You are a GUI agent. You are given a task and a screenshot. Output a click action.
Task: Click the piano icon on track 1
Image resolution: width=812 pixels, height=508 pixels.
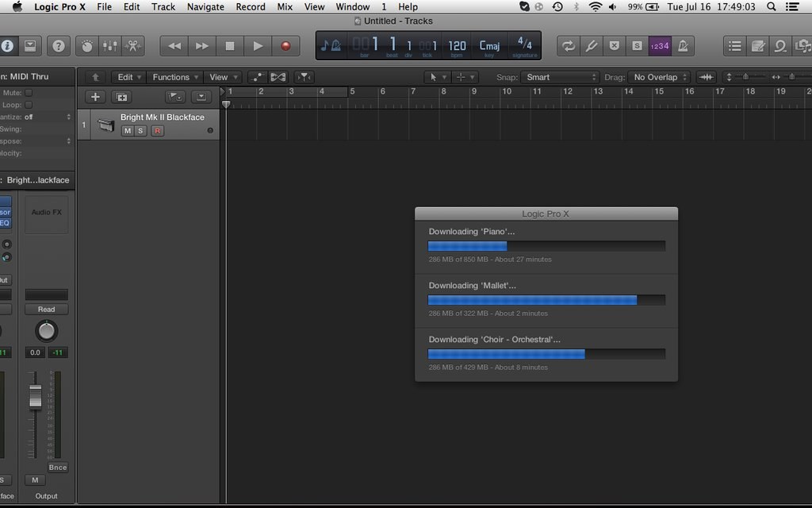click(x=105, y=125)
